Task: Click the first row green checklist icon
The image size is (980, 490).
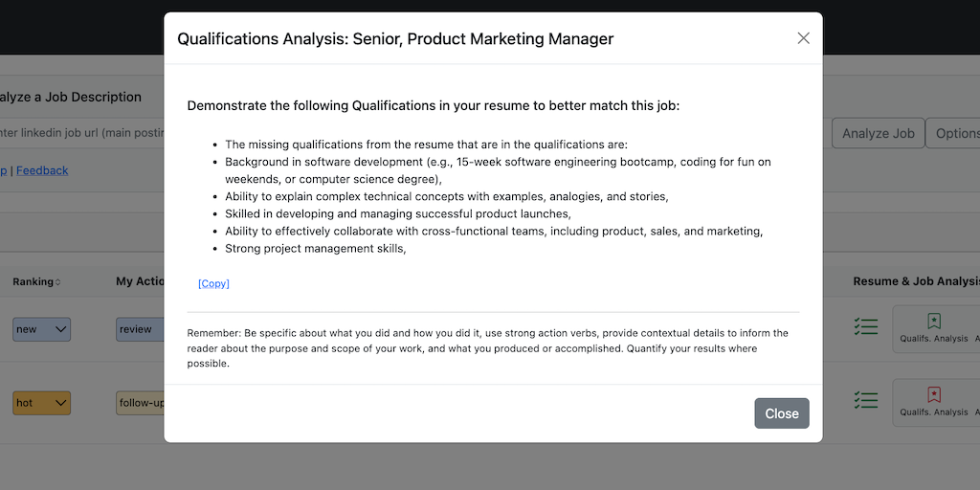Action: tap(866, 327)
